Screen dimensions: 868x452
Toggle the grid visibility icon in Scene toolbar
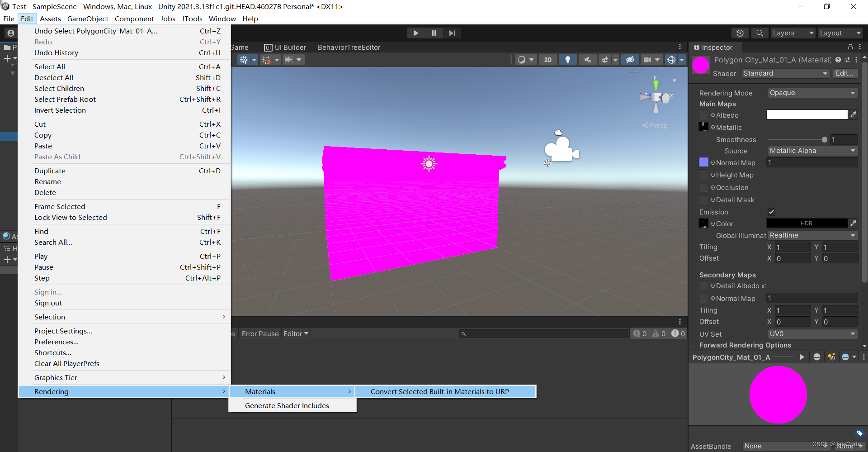244,60
